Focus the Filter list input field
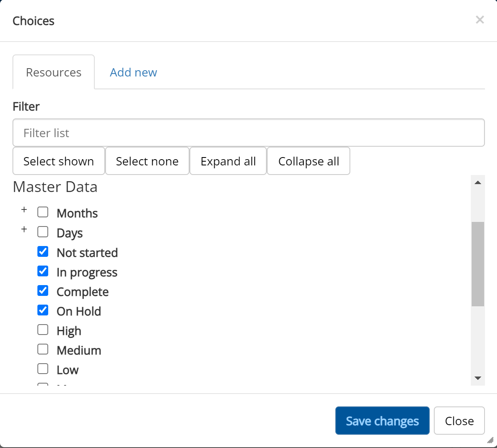The image size is (497, 448). 248,133
